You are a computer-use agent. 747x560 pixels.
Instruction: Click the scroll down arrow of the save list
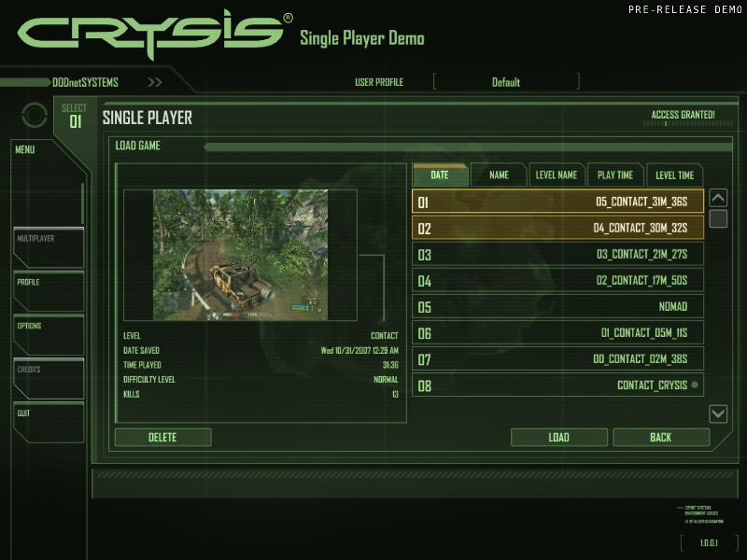coord(718,413)
